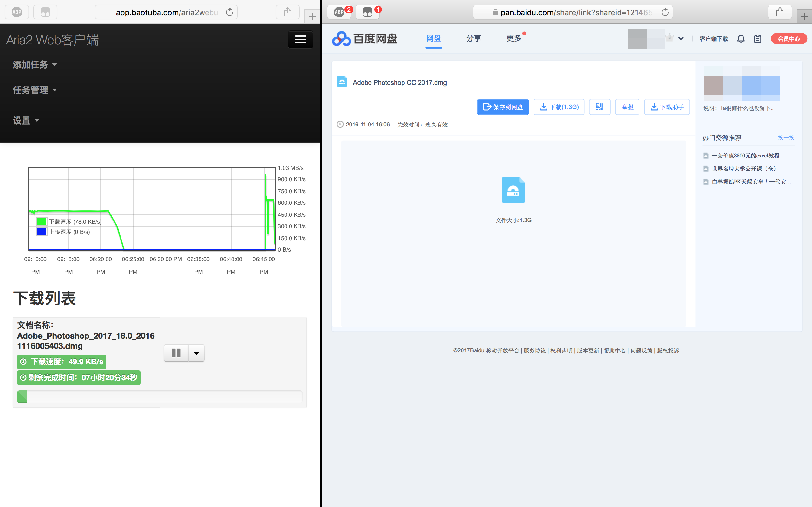This screenshot has height=507, width=812.
Task: Click the 换一换 refresh recommendations link
Action: point(786,138)
